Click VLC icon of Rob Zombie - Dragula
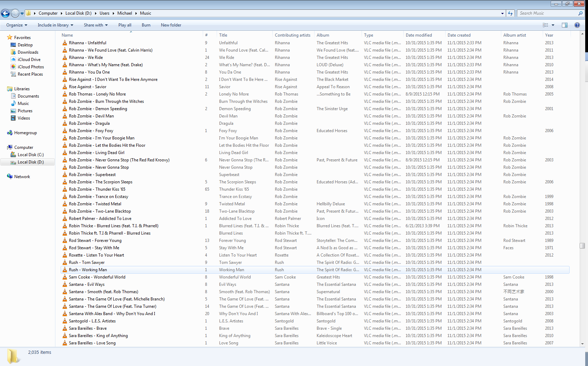The height and width of the screenshot is (366, 588). (x=65, y=123)
